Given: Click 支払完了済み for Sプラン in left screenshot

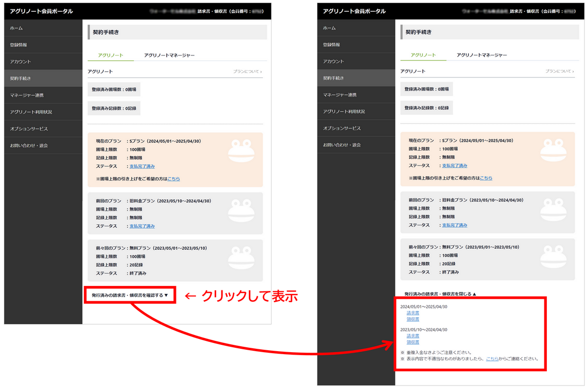Looking at the screenshot, I should pyautogui.click(x=142, y=166).
